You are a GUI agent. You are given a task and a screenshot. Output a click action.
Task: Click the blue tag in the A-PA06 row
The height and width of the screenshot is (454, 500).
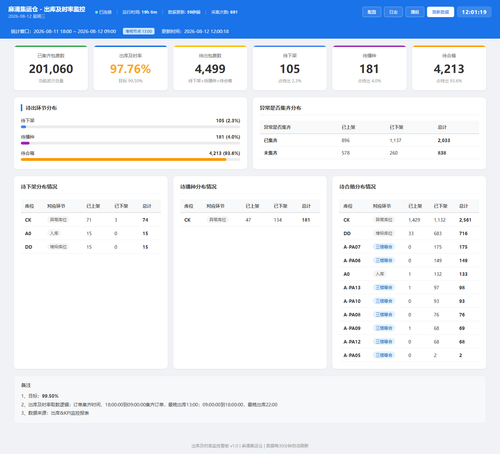tap(384, 260)
